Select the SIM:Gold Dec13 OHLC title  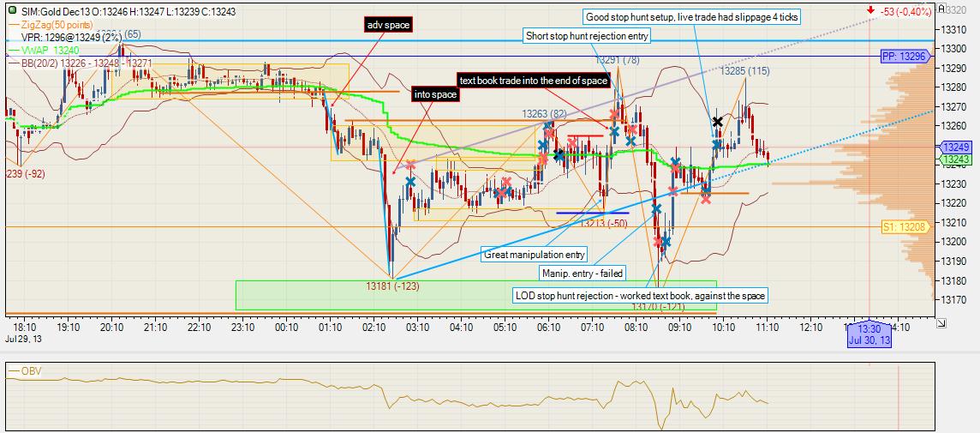point(128,11)
